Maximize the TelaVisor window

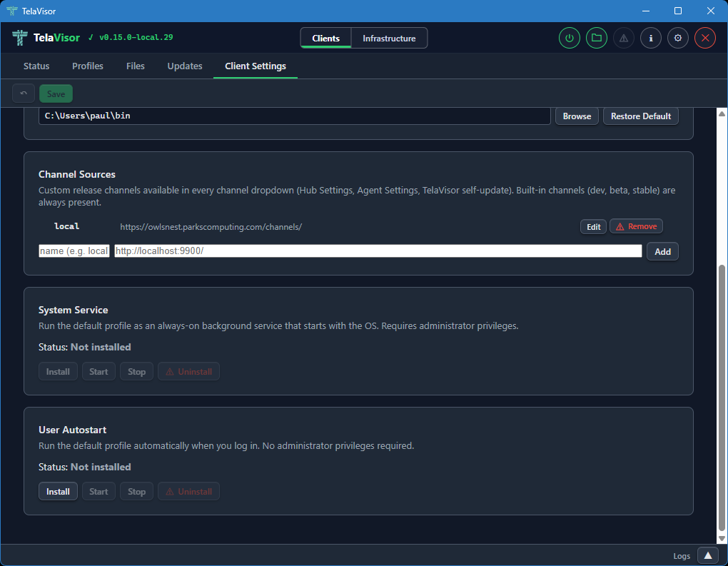point(678,11)
